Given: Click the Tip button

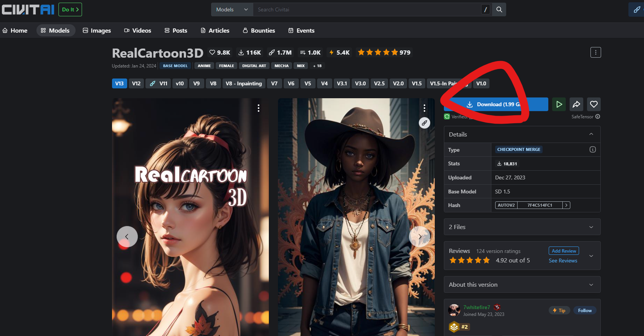Looking at the screenshot, I should click(x=559, y=310).
